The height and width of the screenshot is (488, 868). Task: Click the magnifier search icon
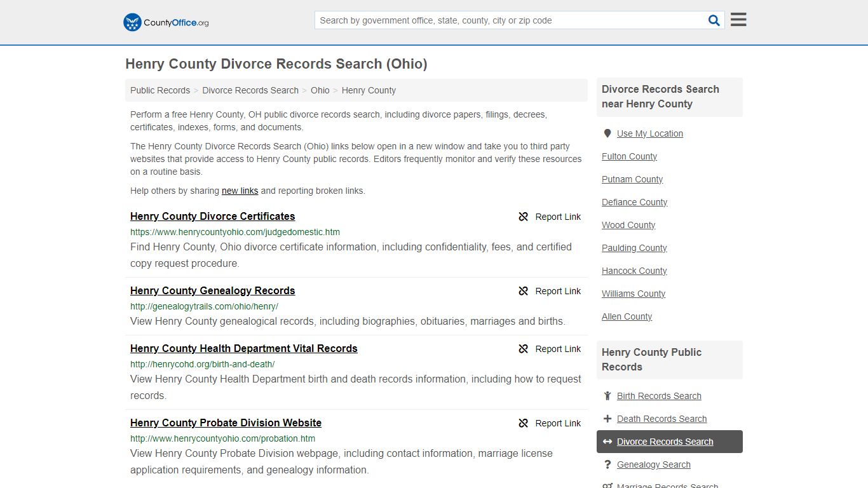714,20
